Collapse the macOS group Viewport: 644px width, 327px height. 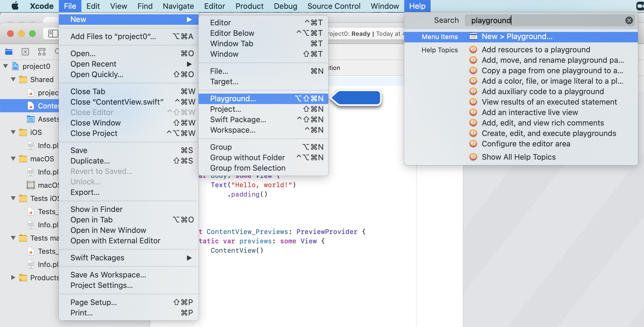point(13,159)
